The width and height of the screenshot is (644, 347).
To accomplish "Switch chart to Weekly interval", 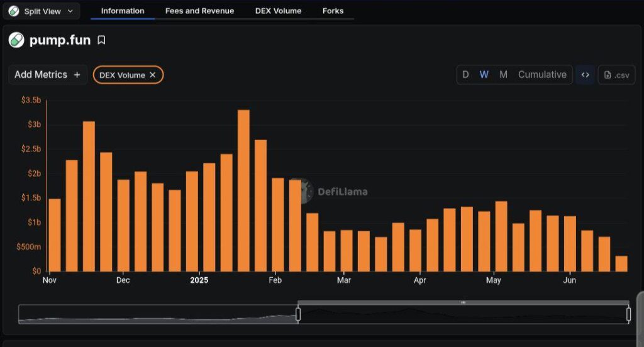I will (484, 75).
